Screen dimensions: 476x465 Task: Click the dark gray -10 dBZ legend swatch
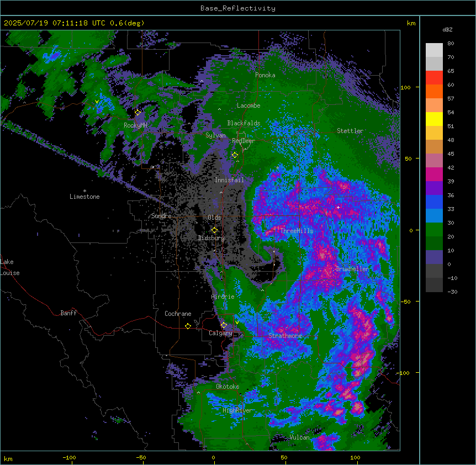point(434,285)
